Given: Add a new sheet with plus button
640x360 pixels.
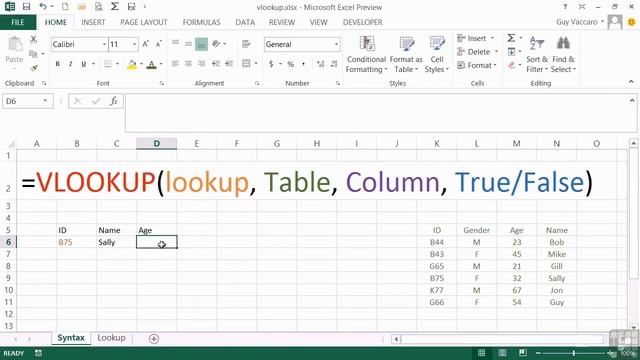Looking at the screenshot, I should (154, 339).
